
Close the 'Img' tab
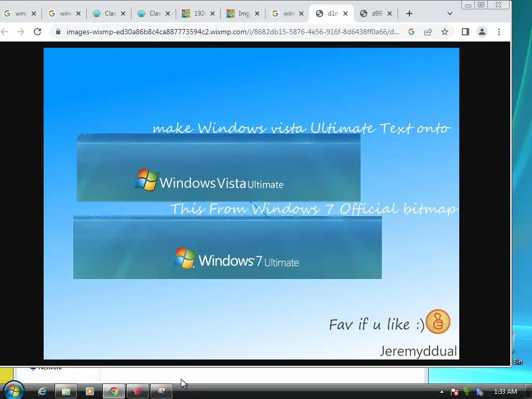pyautogui.click(x=257, y=14)
